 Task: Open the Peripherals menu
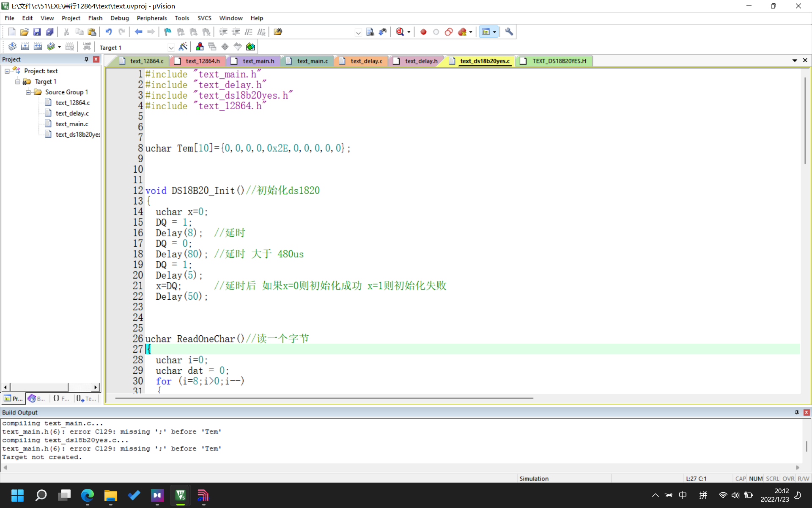tap(152, 18)
